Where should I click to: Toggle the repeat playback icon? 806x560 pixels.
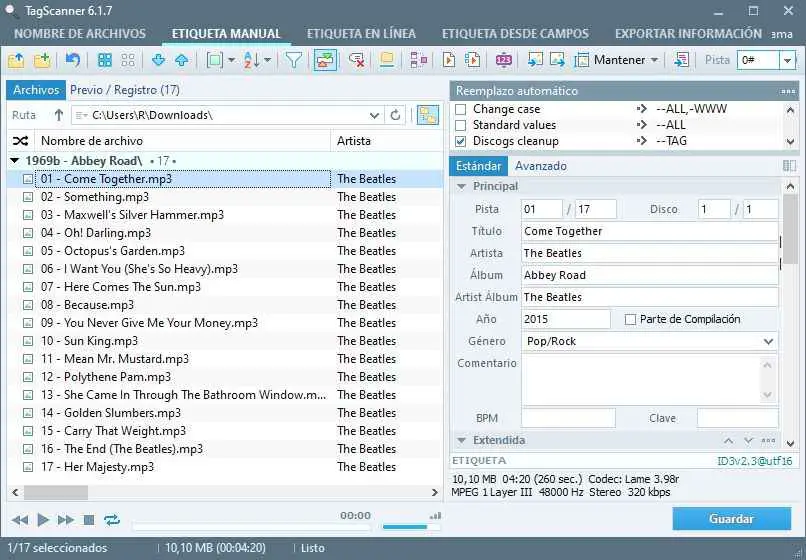pyautogui.click(x=111, y=519)
